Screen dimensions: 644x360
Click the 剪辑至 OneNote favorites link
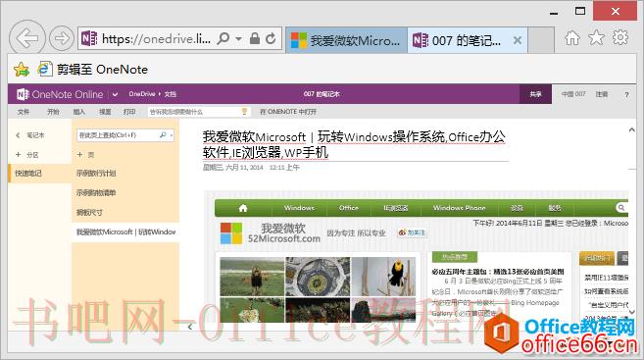tap(93, 69)
